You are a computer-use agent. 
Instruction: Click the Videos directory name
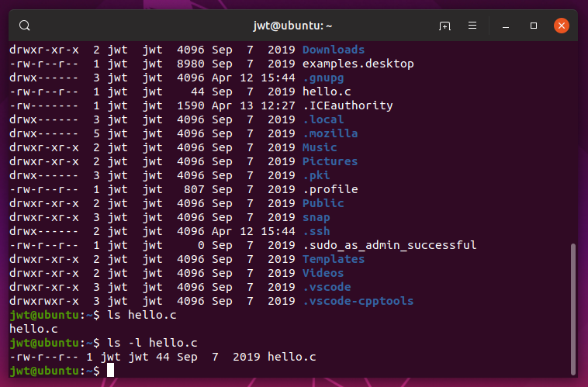323,273
